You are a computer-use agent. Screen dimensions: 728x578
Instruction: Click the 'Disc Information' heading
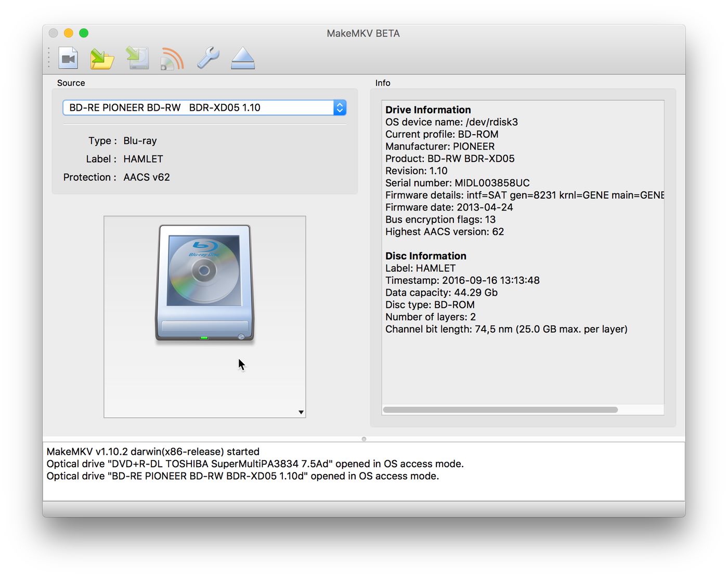425,256
